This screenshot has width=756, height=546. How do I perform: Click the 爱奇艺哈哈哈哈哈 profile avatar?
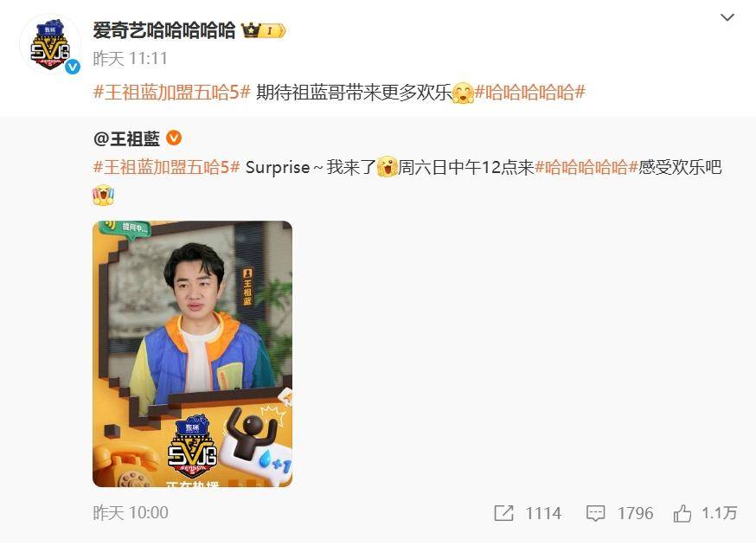click(x=50, y=44)
